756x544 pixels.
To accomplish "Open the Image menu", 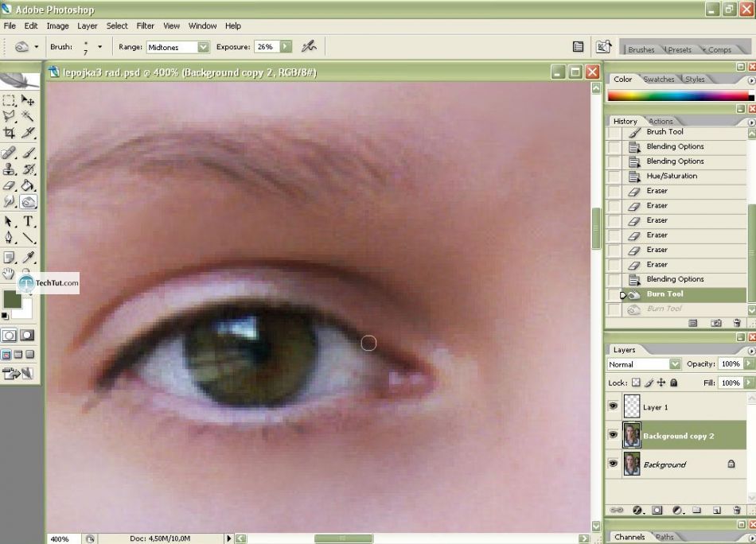I will pyautogui.click(x=57, y=26).
